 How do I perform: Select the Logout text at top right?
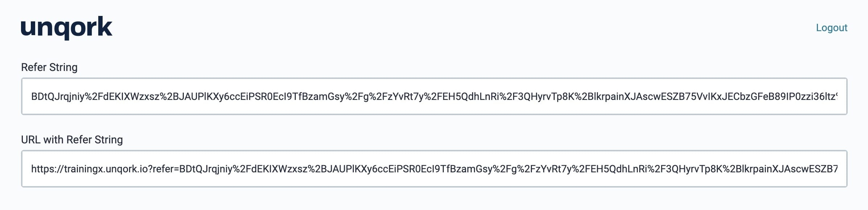click(x=831, y=28)
